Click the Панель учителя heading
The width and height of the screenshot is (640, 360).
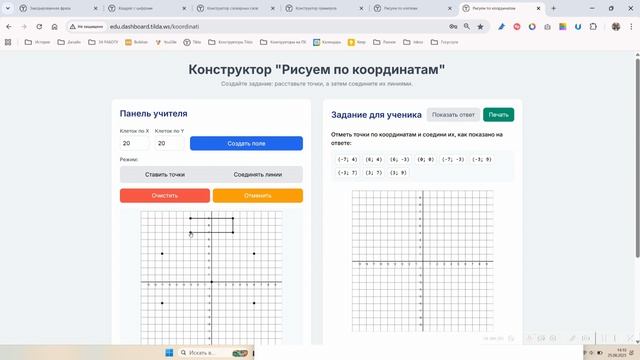tap(153, 113)
